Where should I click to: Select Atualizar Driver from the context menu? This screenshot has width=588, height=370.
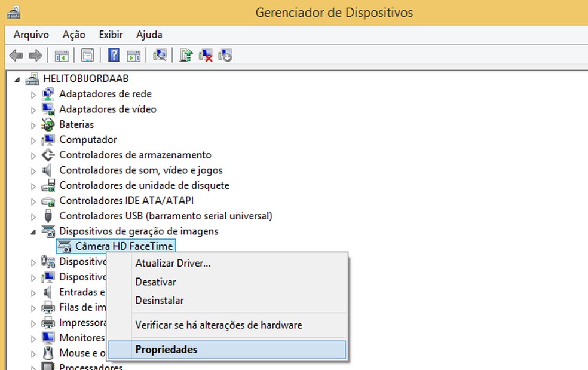coord(173,263)
